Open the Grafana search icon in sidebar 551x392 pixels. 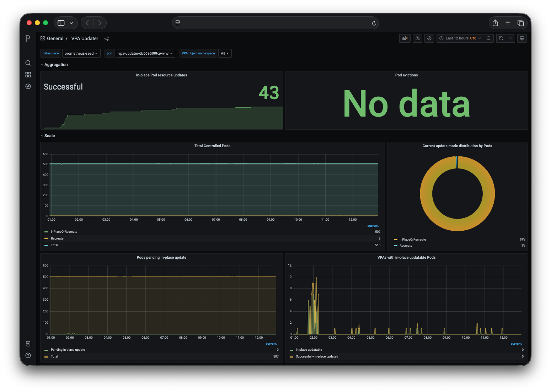28,63
